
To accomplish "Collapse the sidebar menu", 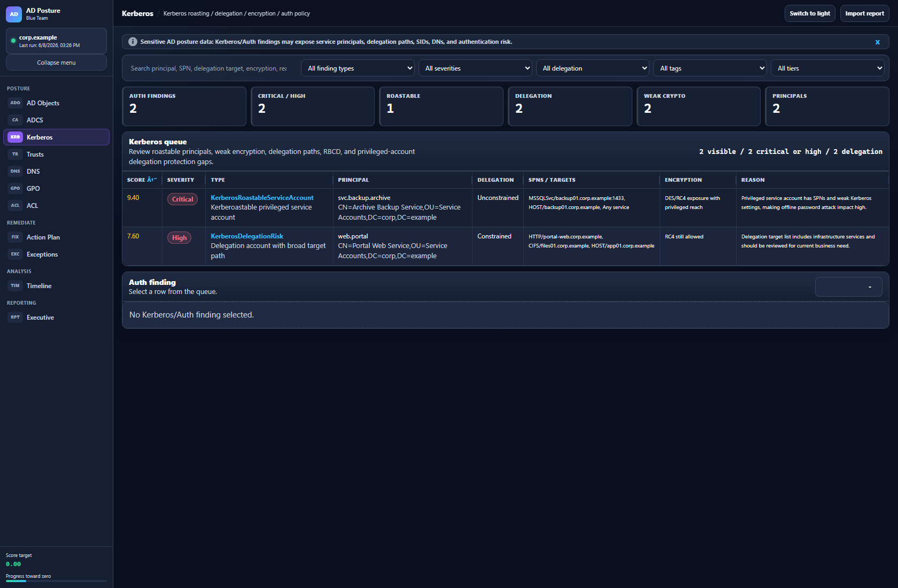I will tap(56, 63).
